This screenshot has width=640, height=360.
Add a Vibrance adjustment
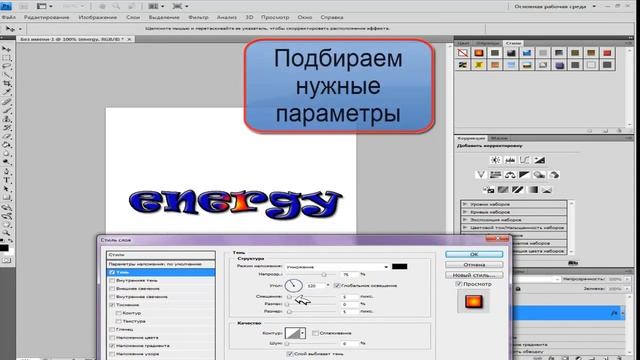481,175
